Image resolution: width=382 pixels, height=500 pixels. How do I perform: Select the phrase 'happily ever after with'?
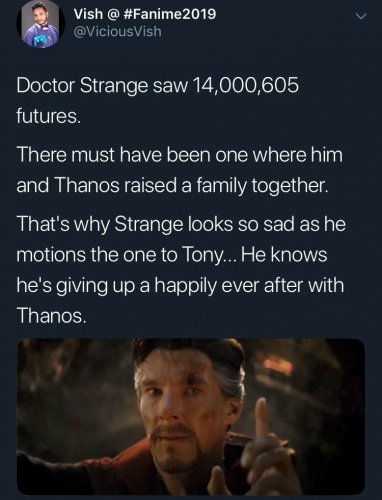(248, 285)
